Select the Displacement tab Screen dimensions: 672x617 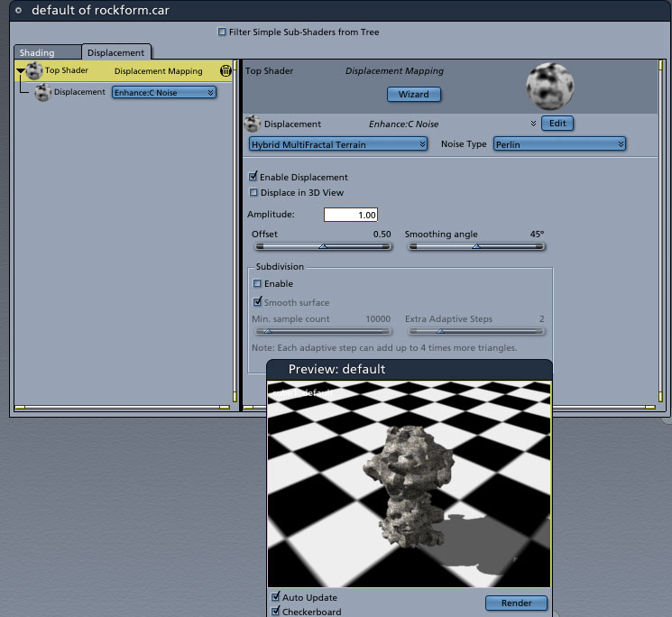click(115, 52)
